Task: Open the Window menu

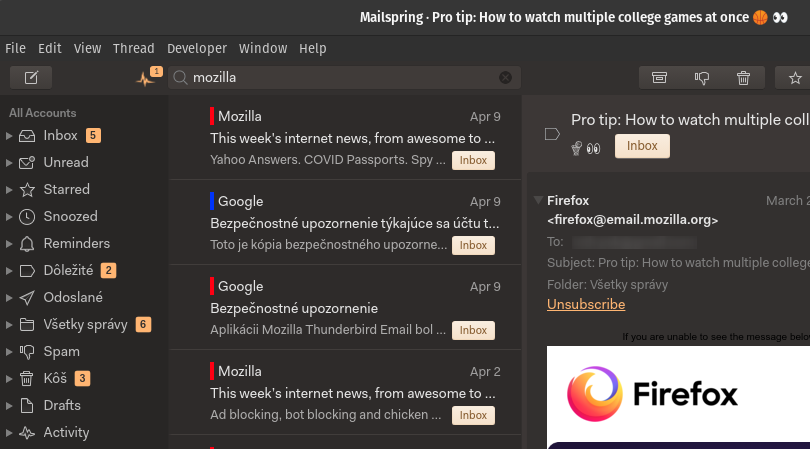Action: click(x=263, y=49)
